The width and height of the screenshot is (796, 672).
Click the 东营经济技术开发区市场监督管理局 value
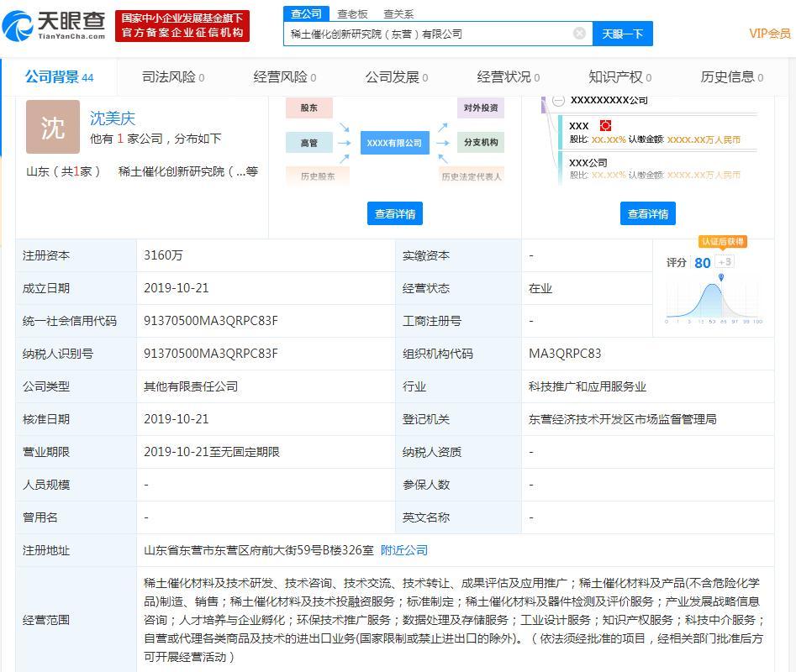[622, 419]
